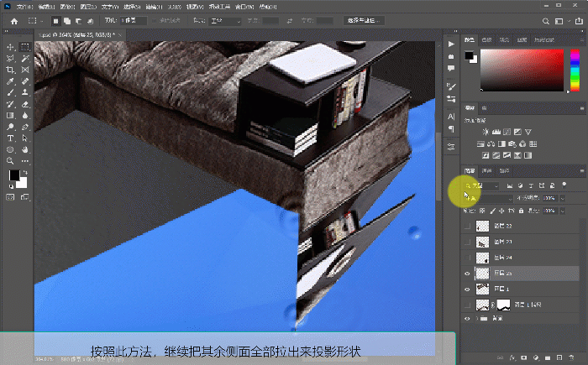The width and height of the screenshot is (588, 365).
Task: Open the Paragraph panel icon in dock
Action: tap(451, 129)
